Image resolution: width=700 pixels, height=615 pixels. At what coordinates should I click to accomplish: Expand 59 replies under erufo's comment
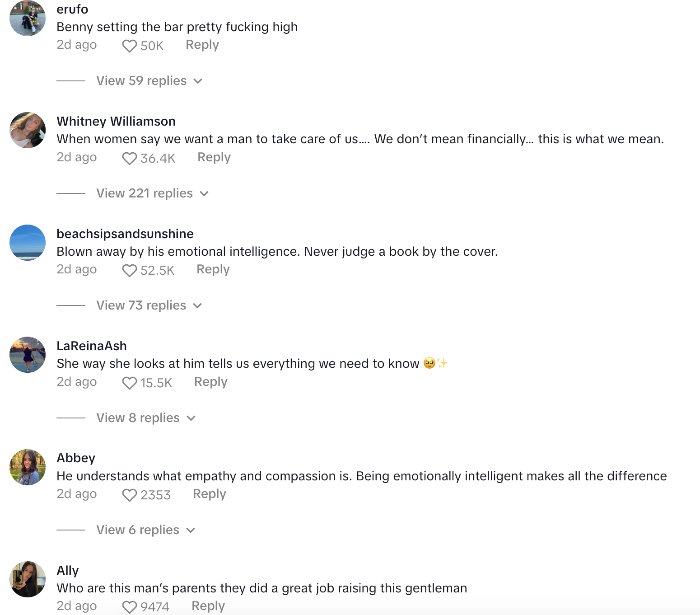pyautogui.click(x=149, y=81)
